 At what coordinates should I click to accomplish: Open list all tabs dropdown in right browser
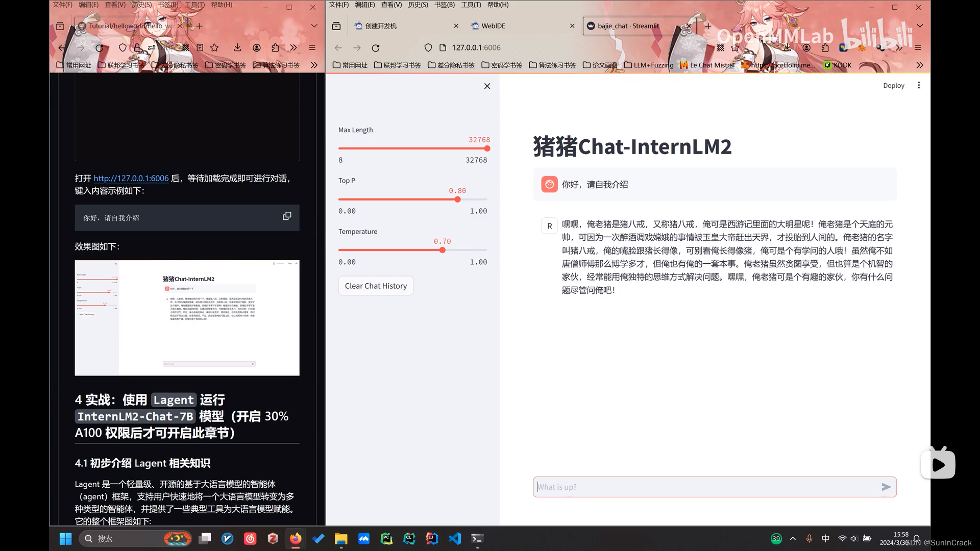[919, 26]
